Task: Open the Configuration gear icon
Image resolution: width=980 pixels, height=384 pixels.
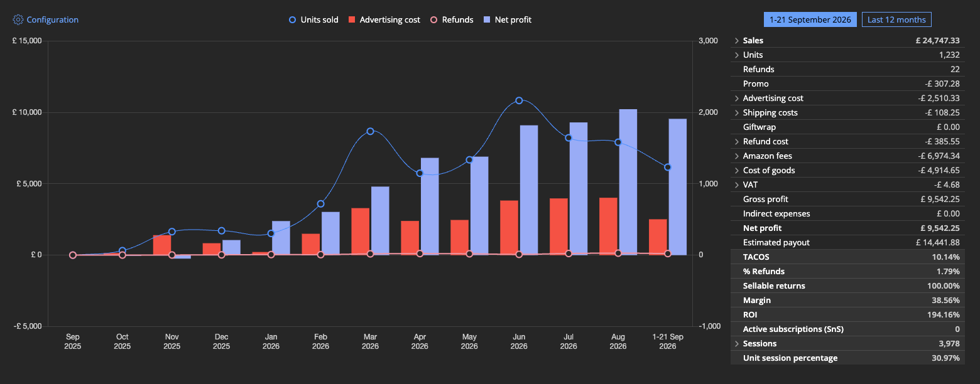Action: point(18,20)
